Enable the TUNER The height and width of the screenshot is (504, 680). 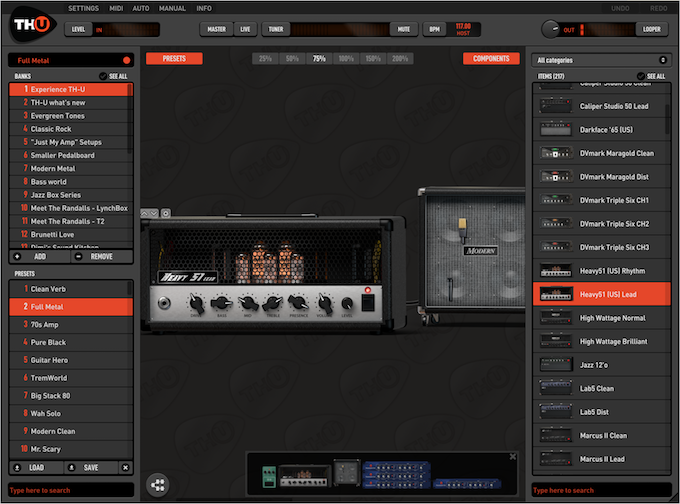276,29
